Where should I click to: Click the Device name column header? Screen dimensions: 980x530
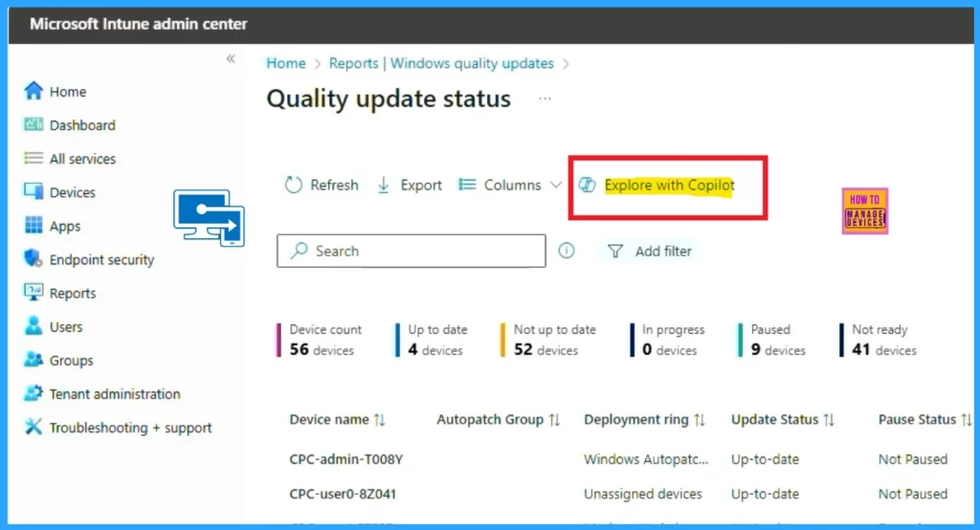(329, 419)
